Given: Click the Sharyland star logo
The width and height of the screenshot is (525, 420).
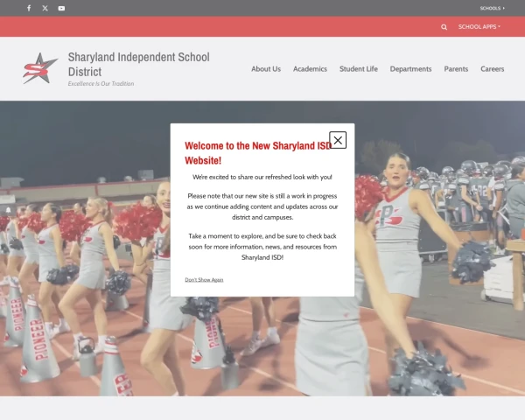Looking at the screenshot, I should 40,68.
